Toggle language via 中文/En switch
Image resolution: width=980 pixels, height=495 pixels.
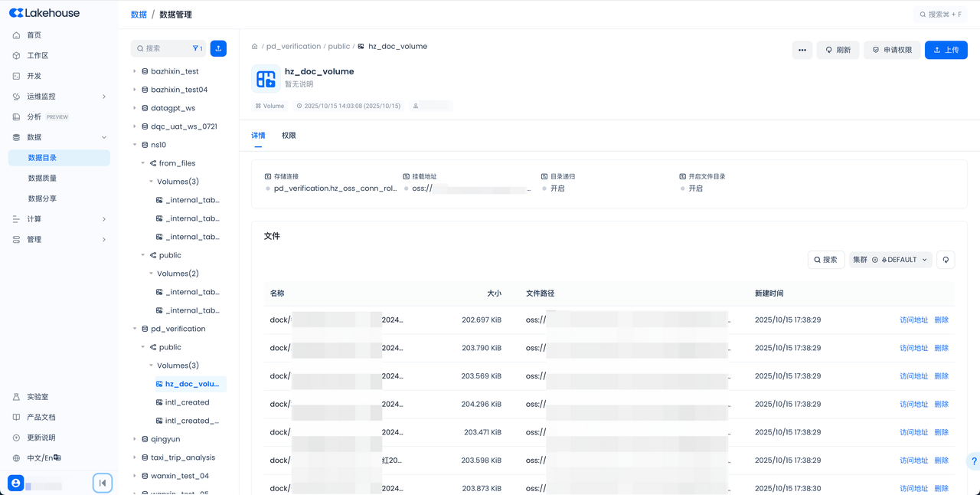coord(43,458)
